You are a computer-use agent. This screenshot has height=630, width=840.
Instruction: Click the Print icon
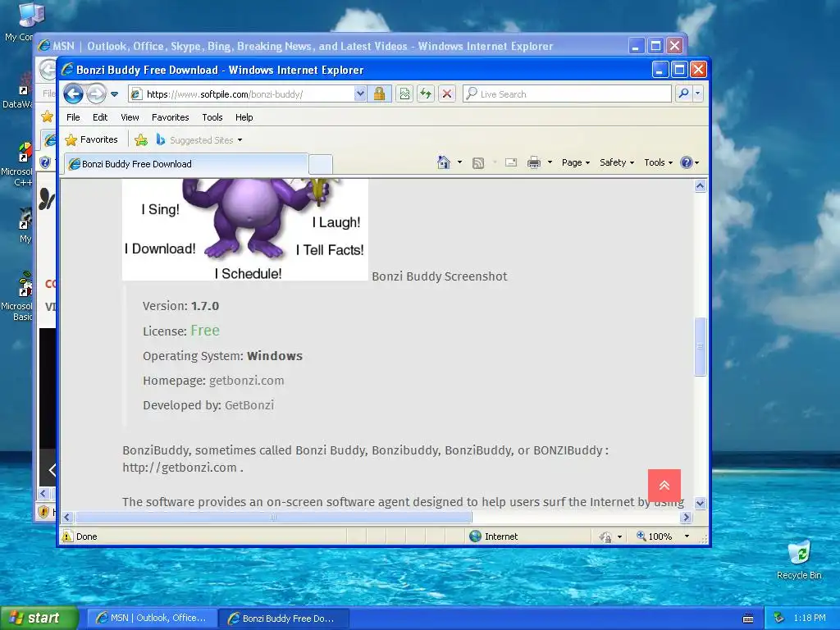pyautogui.click(x=534, y=162)
